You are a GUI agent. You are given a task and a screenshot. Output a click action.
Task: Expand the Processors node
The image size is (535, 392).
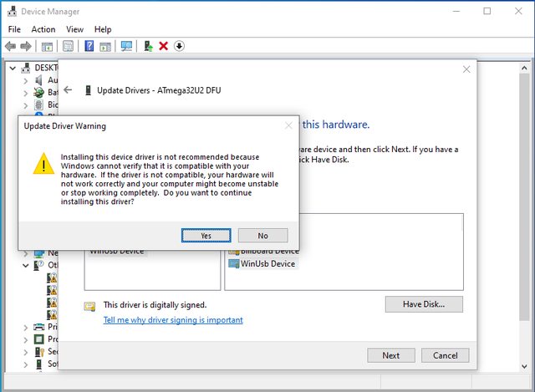pos(26,340)
